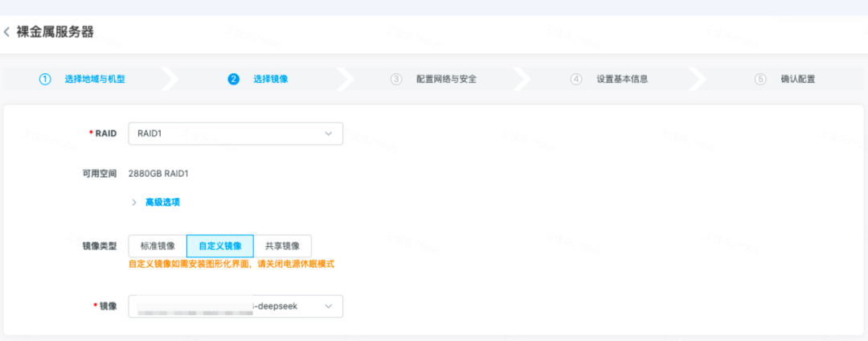
Task: Click the step 5 circle icon
Action: point(760,79)
